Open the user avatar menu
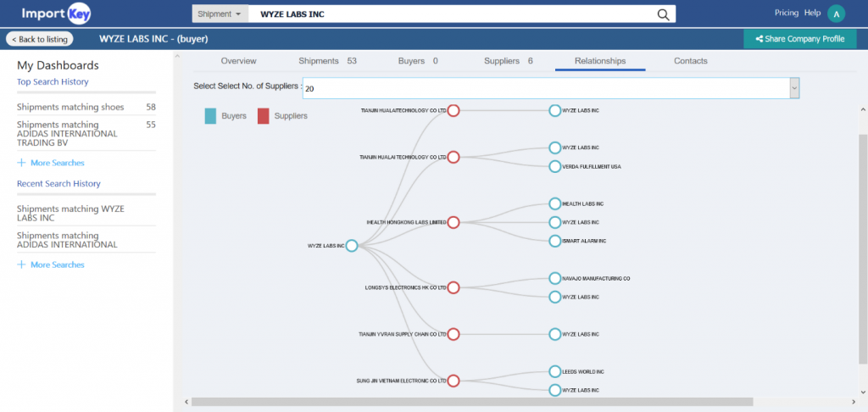The width and height of the screenshot is (868, 412). click(x=836, y=14)
